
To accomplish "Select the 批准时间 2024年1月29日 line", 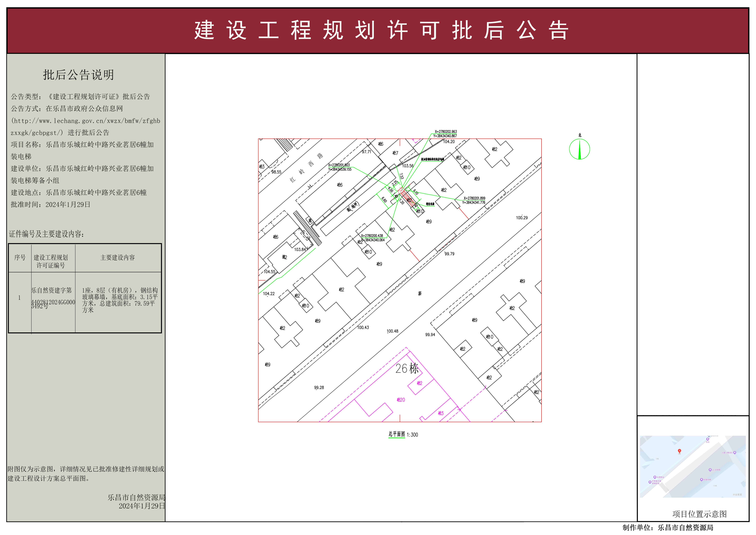I will coord(50,205).
